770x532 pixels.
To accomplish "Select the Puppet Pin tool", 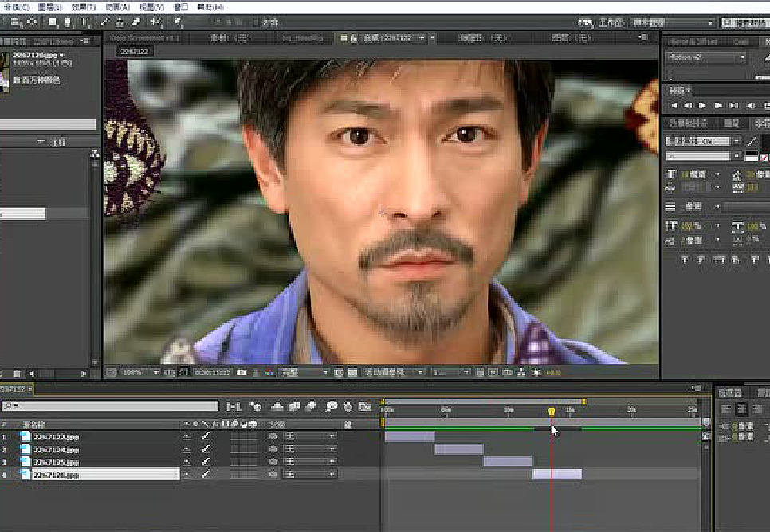I will pyautogui.click(x=178, y=22).
